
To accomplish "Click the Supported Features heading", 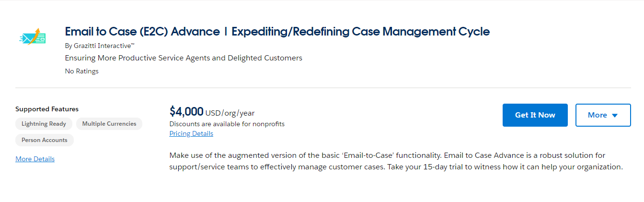I will pos(47,109).
